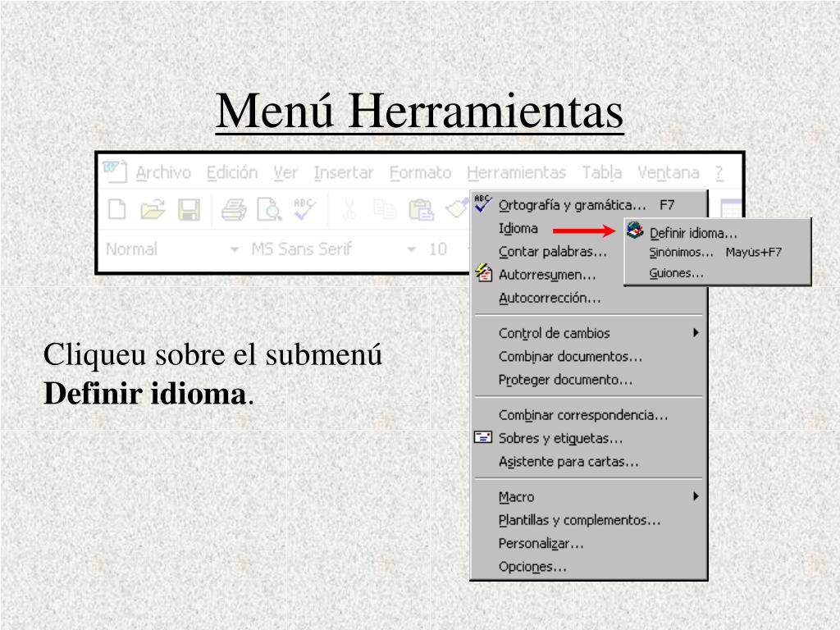This screenshot has height=630, width=840.
Task: Open the Normal style dropdown arrow
Action: (234, 249)
